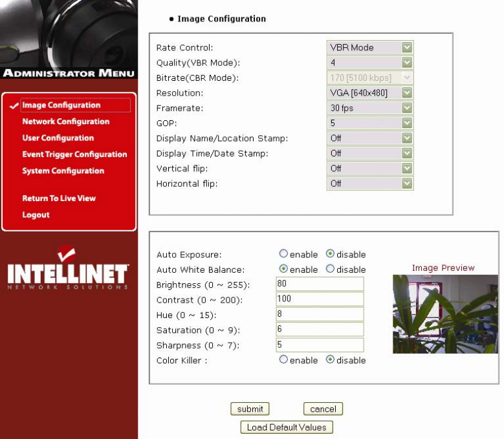Open the Rate Control dropdown
Screen dimensions: 504x439
click(370, 48)
